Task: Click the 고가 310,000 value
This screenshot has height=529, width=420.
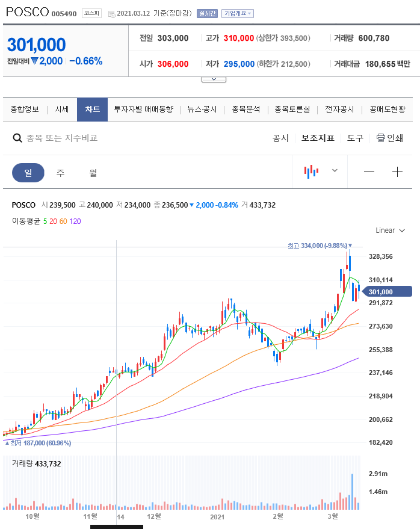Action: click(239, 38)
